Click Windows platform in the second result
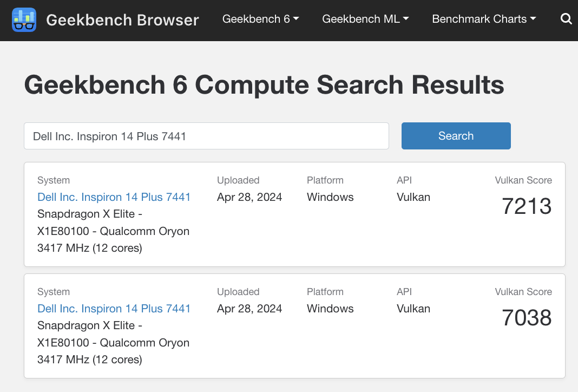Viewport: 578px width, 392px height. pos(330,309)
